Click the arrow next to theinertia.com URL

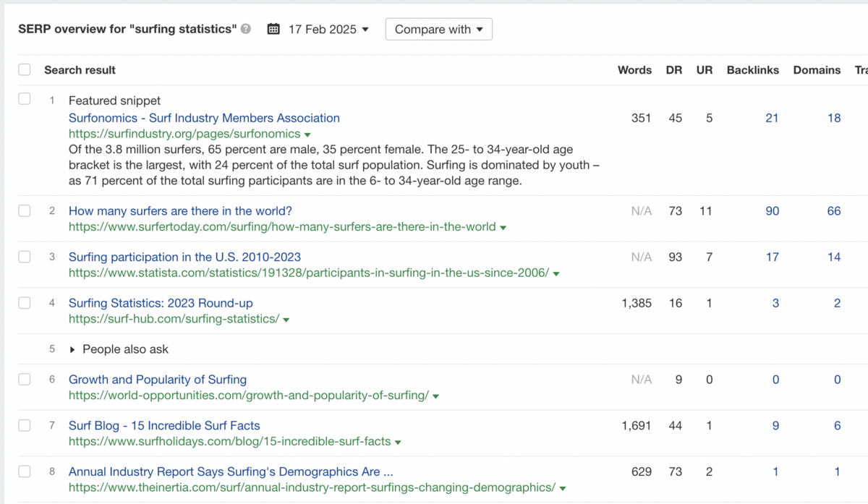pos(563,488)
